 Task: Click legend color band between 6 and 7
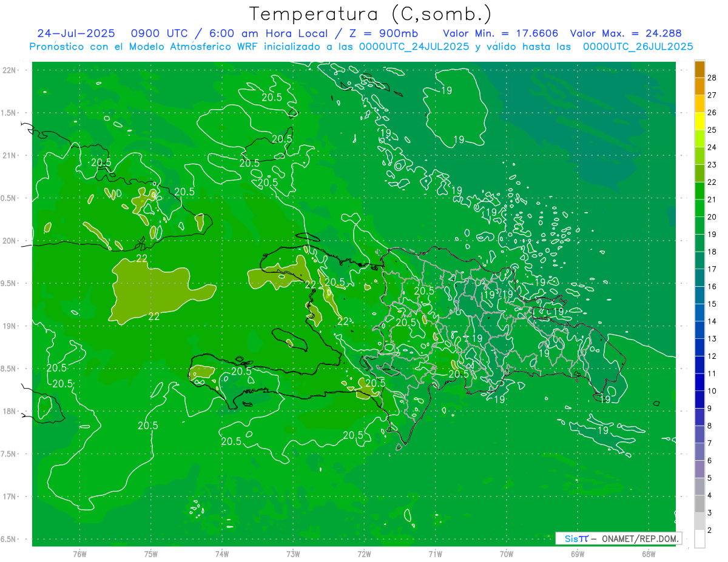coord(699,452)
